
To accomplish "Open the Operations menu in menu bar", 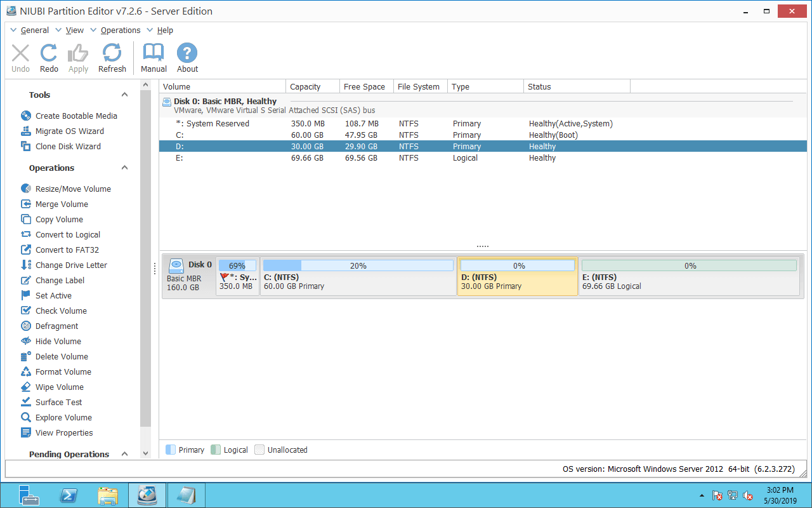I will coord(120,30).
